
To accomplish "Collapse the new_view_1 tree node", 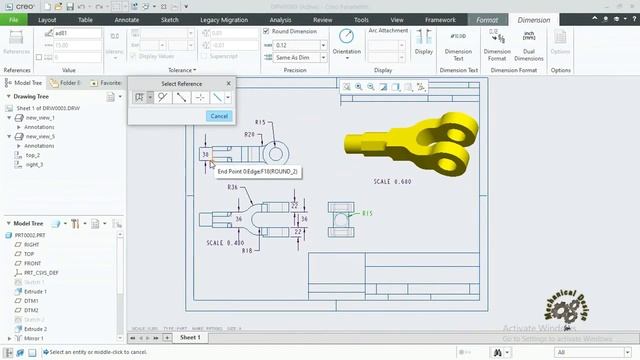I will [x=9, y=118].
